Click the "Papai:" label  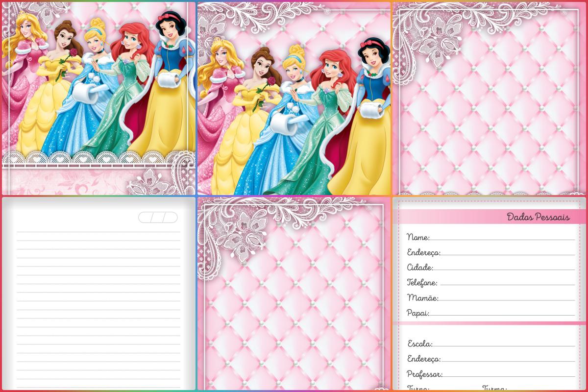(418, 313)
